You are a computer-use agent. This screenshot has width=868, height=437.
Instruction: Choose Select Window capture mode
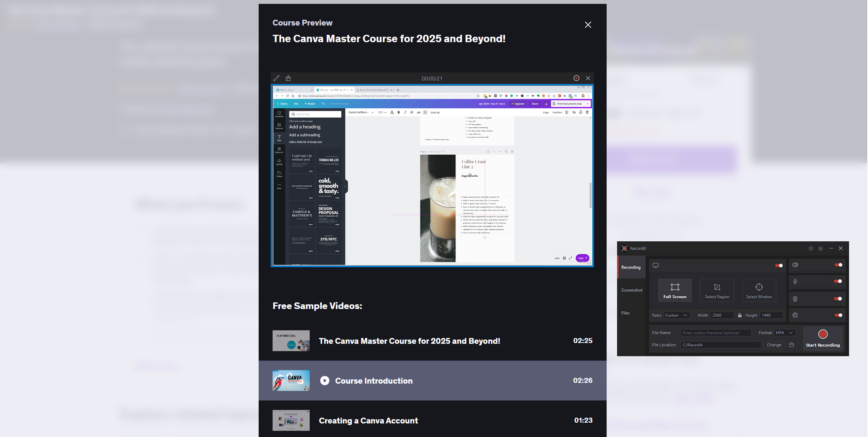759,290
